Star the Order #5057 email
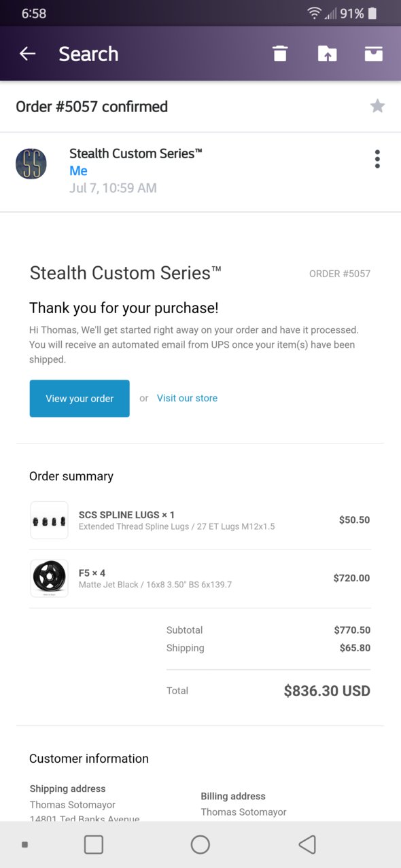Image resolution: width=401 pixels, height=868 pixels. coord(377,106)
